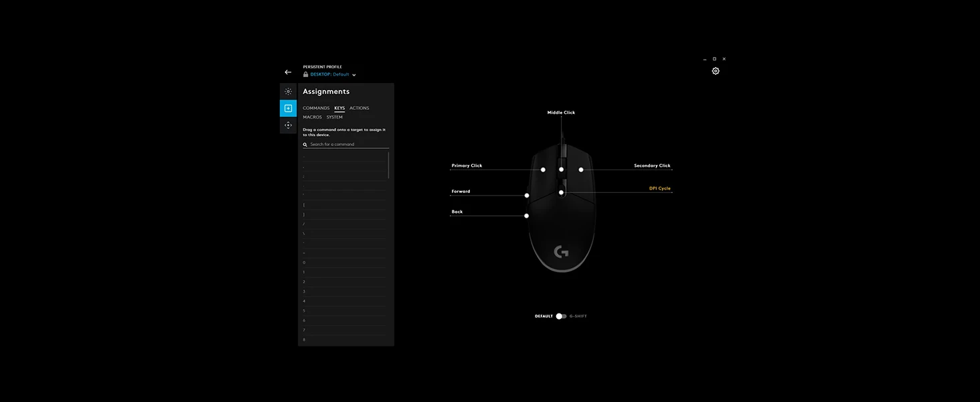Open the ACTIONS tab

coord(359,108)
